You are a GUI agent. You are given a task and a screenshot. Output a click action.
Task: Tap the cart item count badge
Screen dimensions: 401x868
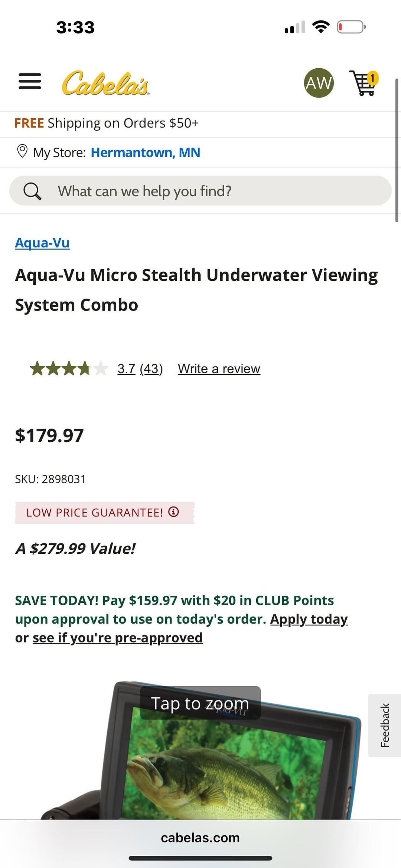[372, 78]
